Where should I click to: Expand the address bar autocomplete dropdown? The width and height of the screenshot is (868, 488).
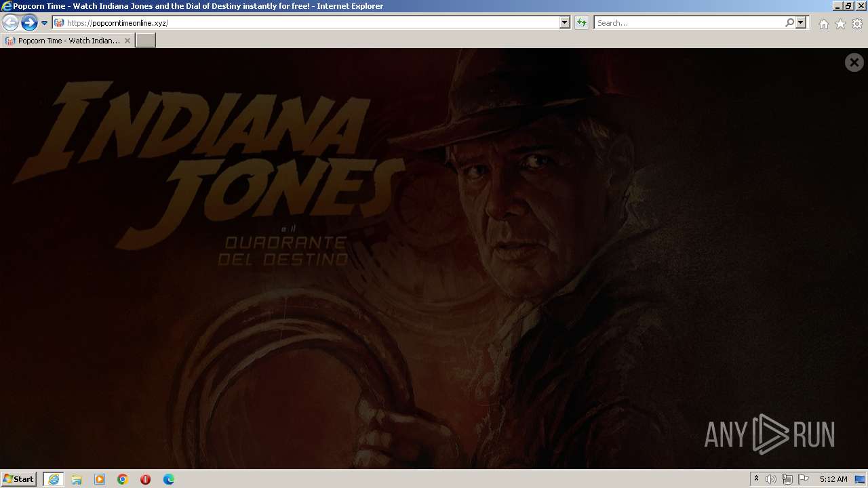(x=565, y=23)
